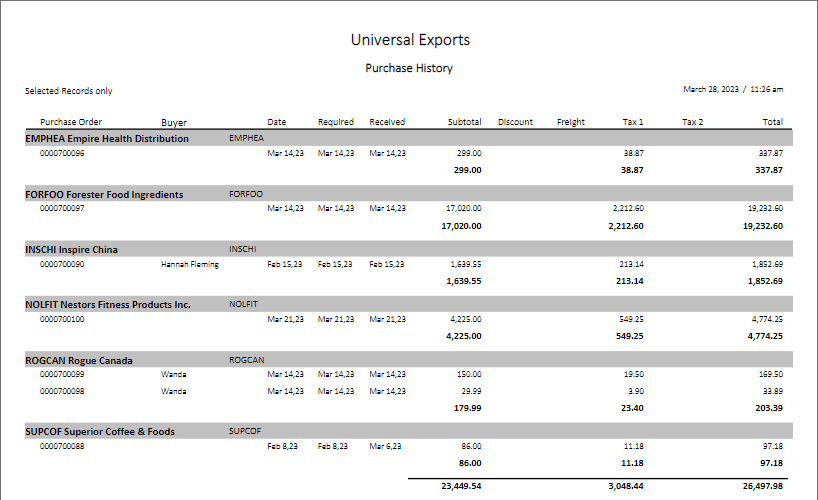Select purchase order 0000700090
This screenshot has width=818, height=500.
click(x=62, y=264)
